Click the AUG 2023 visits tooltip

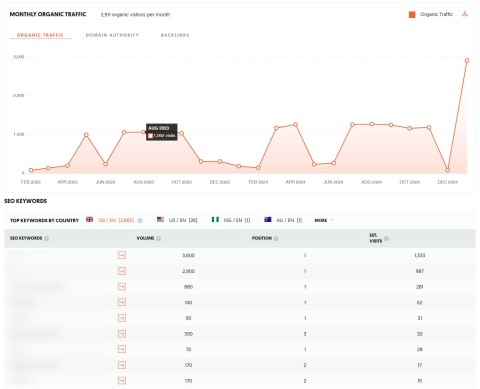tap(162, 132)
